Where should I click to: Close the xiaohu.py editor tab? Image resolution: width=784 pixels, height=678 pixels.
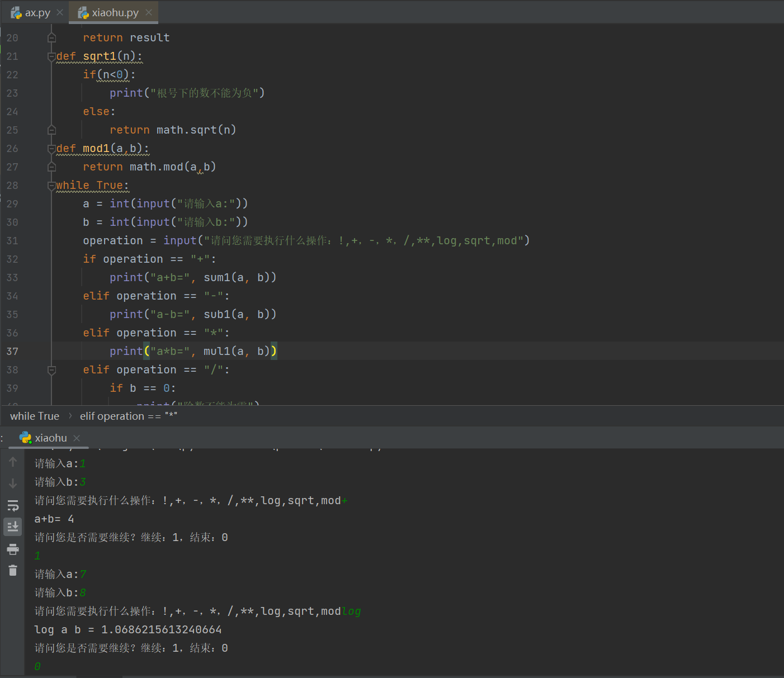coord(148,12)
